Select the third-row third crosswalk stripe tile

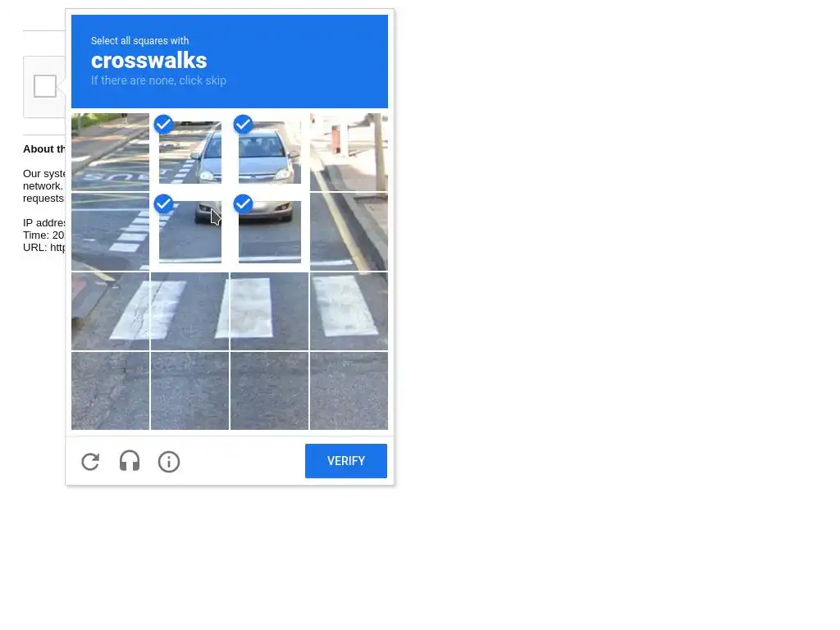click(269, 311)
